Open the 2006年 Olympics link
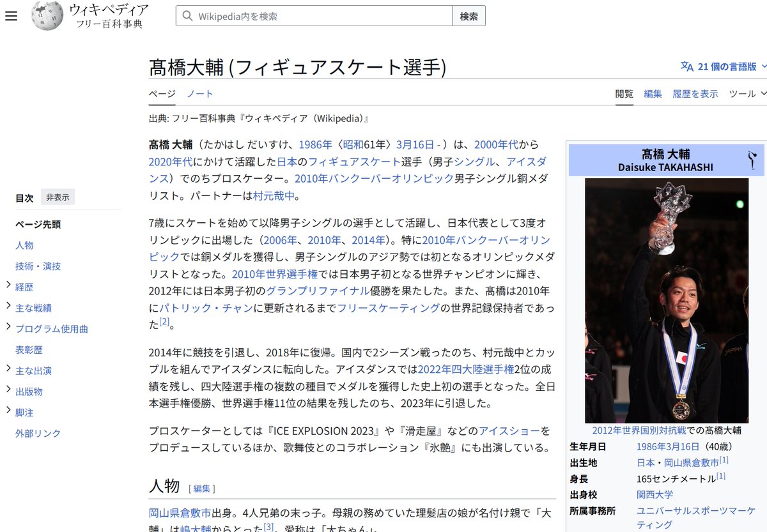This screenshot has height=532, width=767. coord(281,240)
